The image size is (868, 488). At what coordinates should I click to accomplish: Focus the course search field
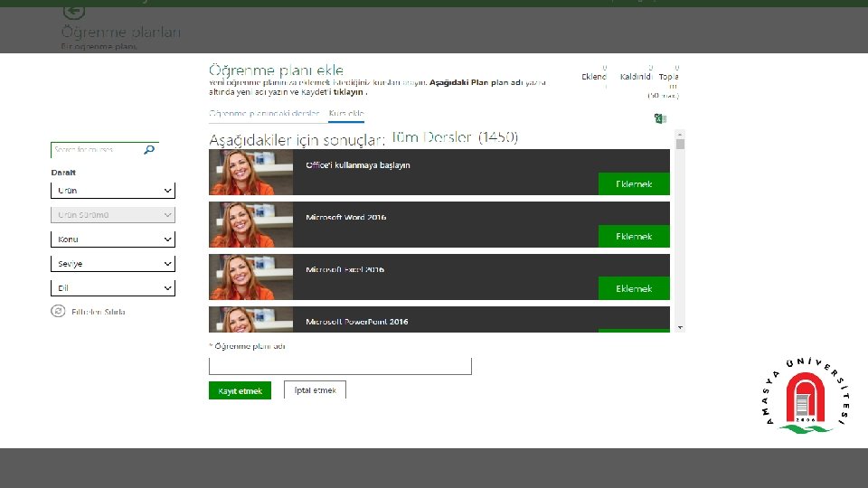(x=97, y=150)
